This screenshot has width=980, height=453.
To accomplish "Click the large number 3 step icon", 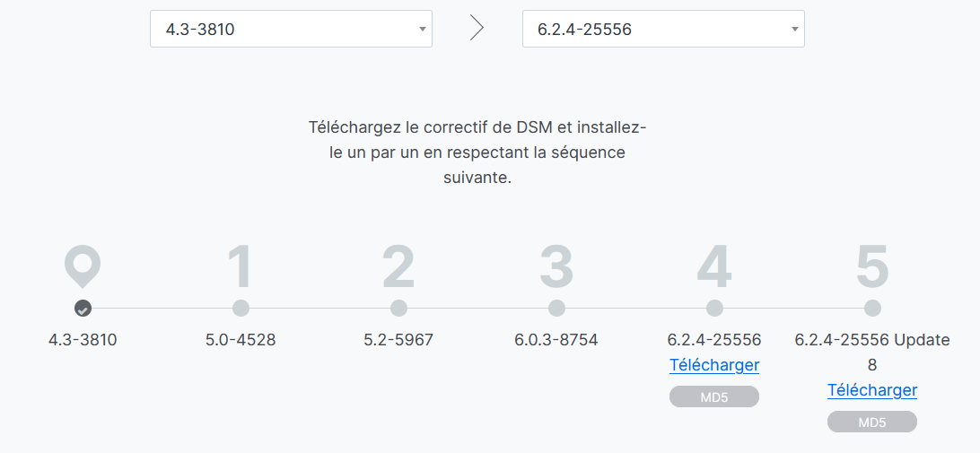I will [x=557, y=266].
